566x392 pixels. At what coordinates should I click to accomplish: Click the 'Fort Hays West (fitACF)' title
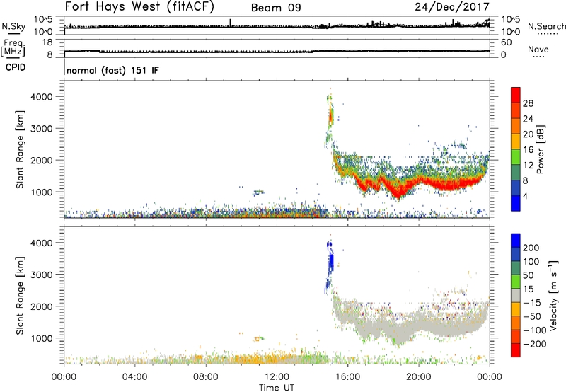click(x=139, y=6)
